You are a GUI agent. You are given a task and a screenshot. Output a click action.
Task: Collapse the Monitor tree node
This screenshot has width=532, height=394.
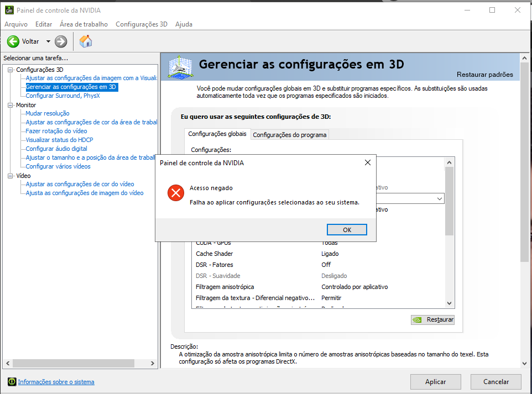pos(11,105)
